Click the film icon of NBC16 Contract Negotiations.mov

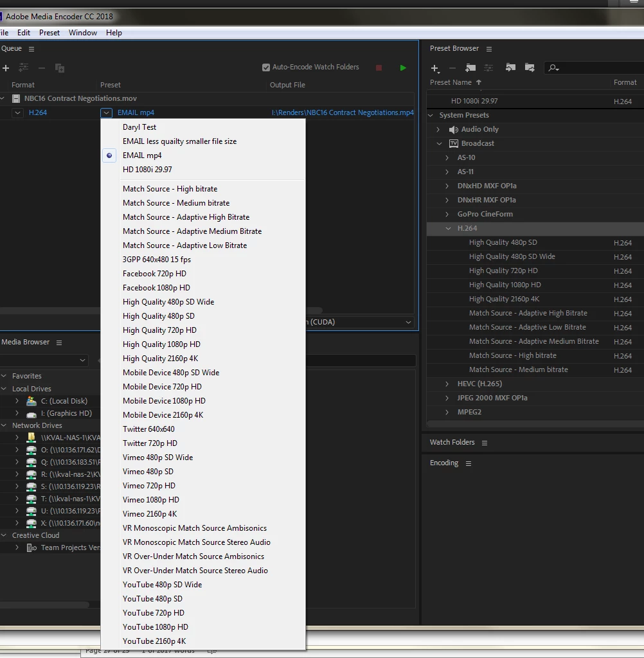point(16,98)
